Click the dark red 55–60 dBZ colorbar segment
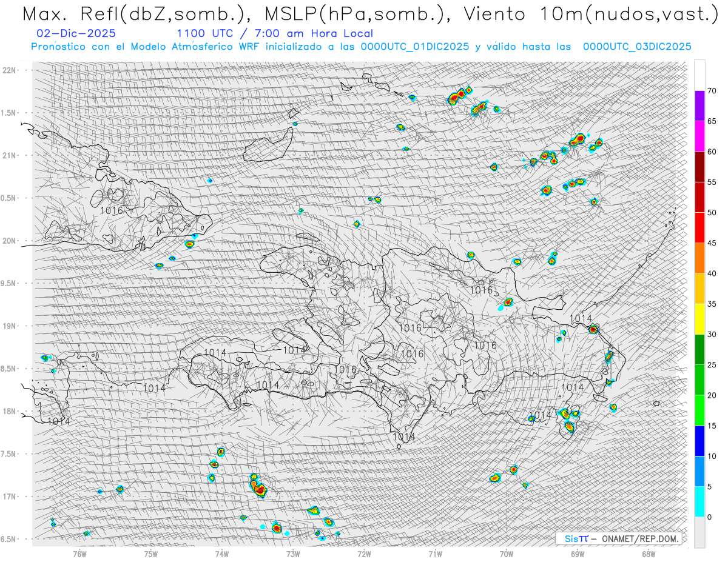 [x=699, y=167]
